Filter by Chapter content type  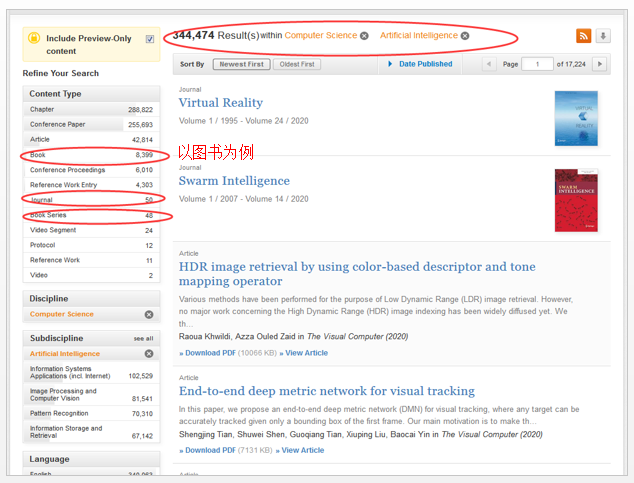(x=91, y=110)
